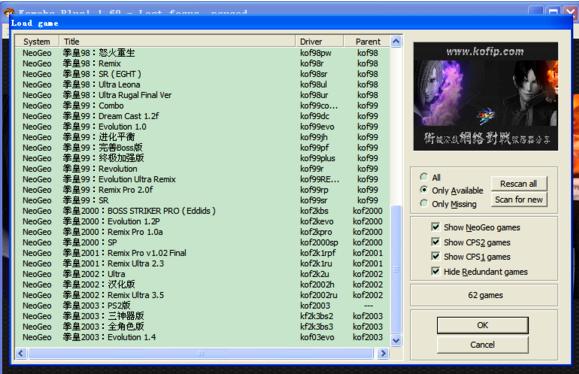Select the '2002 : Ultra' game
This screenshot has width=579, height=374.
click(x=202, y=274)
